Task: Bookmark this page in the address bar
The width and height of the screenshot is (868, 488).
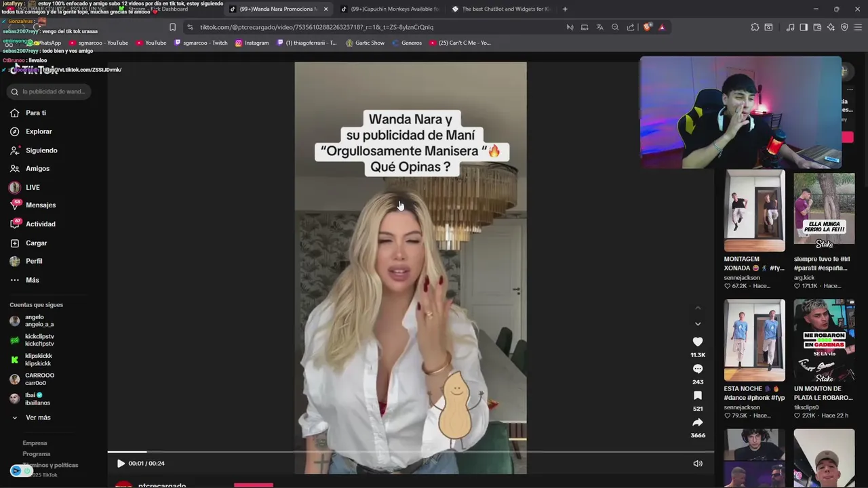Action: [x=172, y=27]
